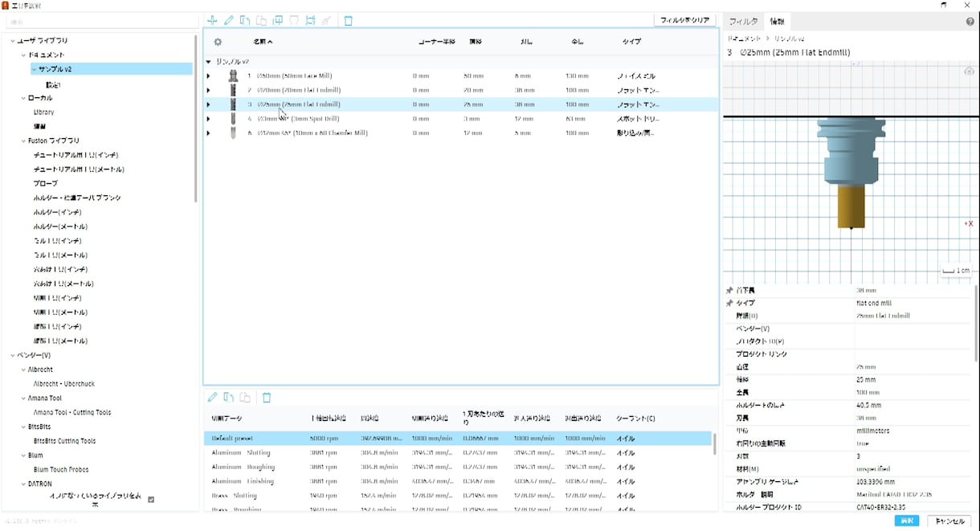Switch to the 情報 tab
This screenshot has height=531, width=980.
pyautogui.click(x=777, y=22)
